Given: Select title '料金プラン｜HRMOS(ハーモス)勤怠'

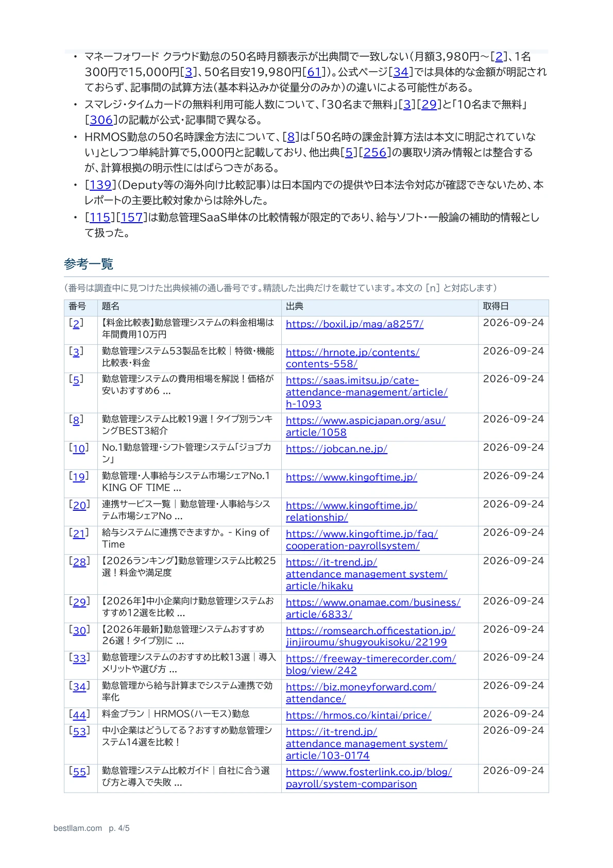Looking at the screenshot, I should pyautogui.click(x=176, y=714).
